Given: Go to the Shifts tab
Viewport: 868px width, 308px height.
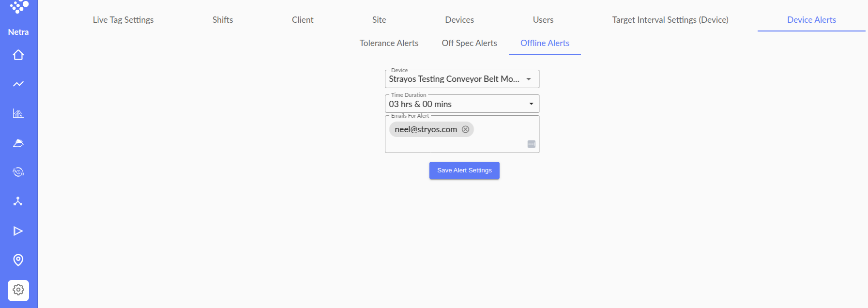Looking at the screenshot, I should (x=223, y=20).
